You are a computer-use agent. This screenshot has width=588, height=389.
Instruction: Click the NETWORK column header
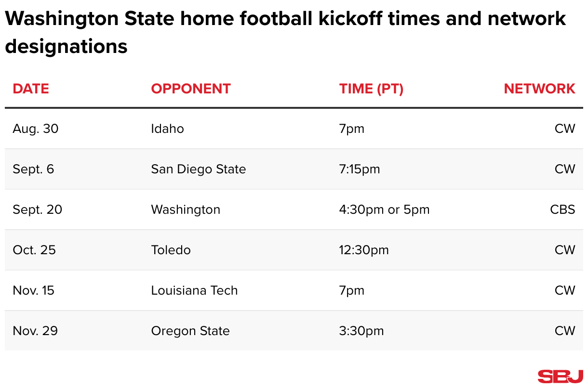(x=539, y=89)
